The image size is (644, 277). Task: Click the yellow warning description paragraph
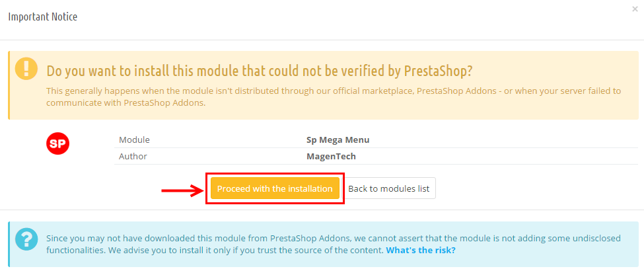click(334, 97)
